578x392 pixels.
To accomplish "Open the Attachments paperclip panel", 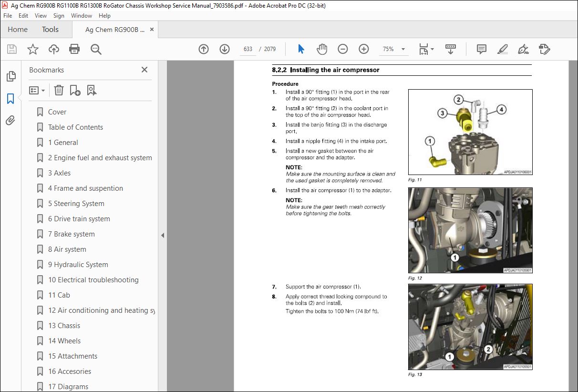I will pyautogui.click(x=10, y=121).
